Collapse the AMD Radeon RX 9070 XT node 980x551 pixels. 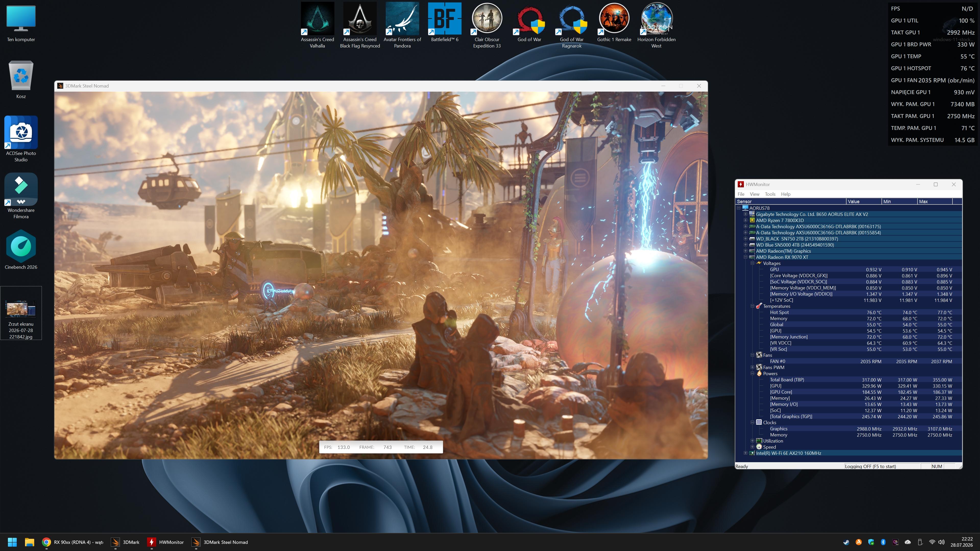(746, 257)
